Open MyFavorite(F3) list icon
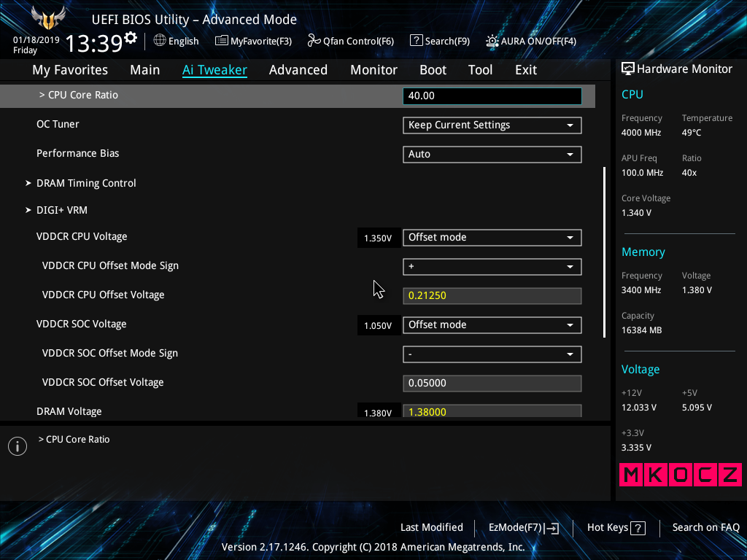The image size is (747, 560). [221, 41]
